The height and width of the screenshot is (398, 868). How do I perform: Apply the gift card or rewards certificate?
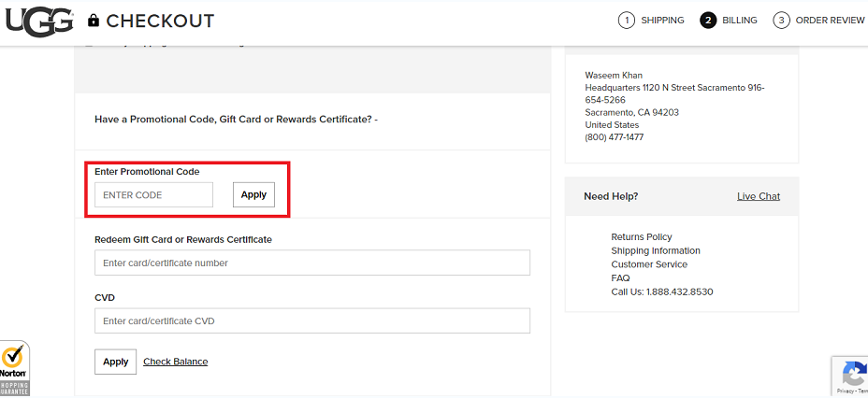click(x=116, y=362)
